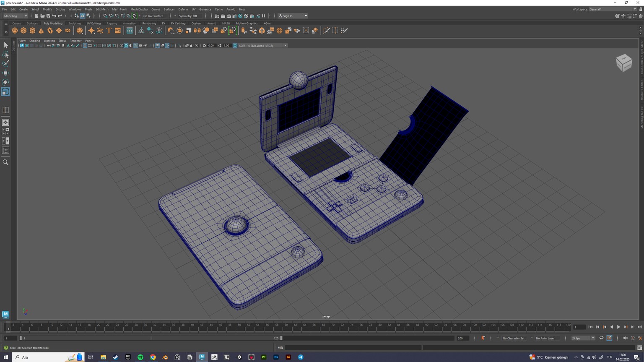Click the Save Scene icon

click(48, 16)
